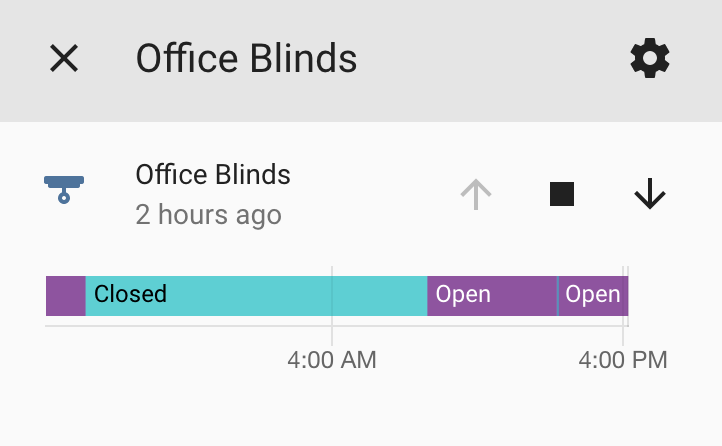This screenshot has height=446, width=722.
Task: Click the thin divider between Open segments
Action: coord(558,296)
